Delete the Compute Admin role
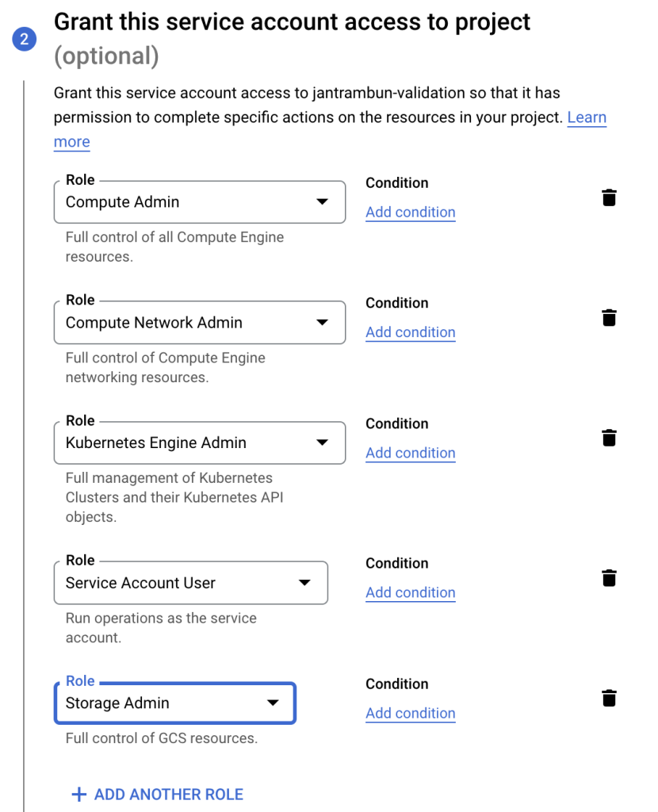The image size is (658, 812). click(609, 197)
